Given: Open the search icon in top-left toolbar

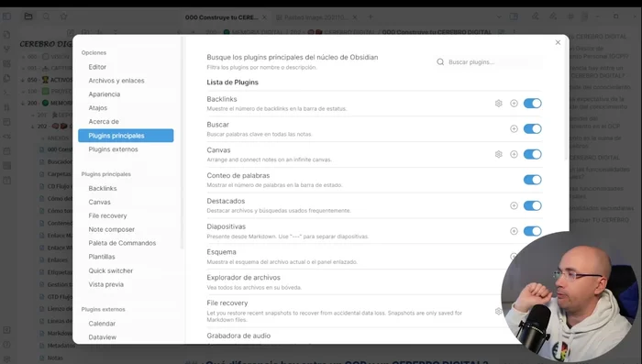Looking at the screenshot, I should tap(46, 17).
